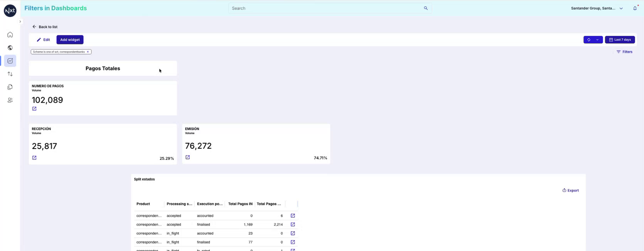Click the Filters in Dashboards page title
This screenshot has height=251, width=644.
tap(56, 8)
